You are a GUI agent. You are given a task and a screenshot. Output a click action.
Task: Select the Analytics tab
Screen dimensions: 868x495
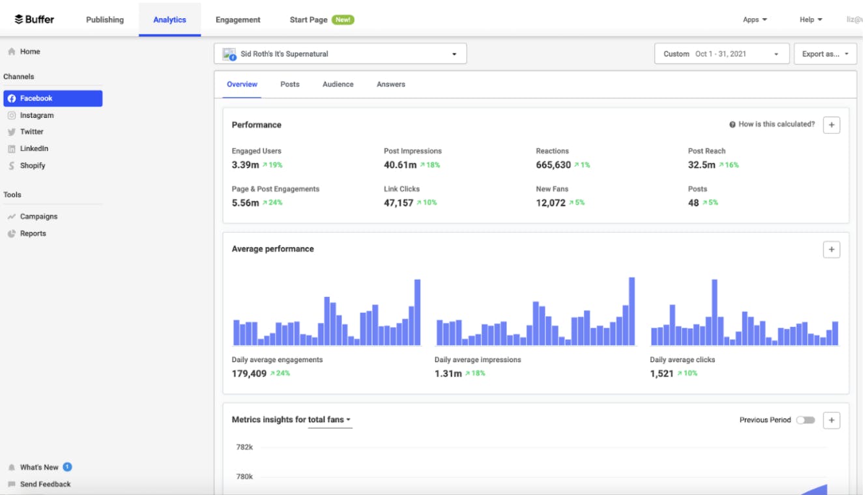(169, 20)
